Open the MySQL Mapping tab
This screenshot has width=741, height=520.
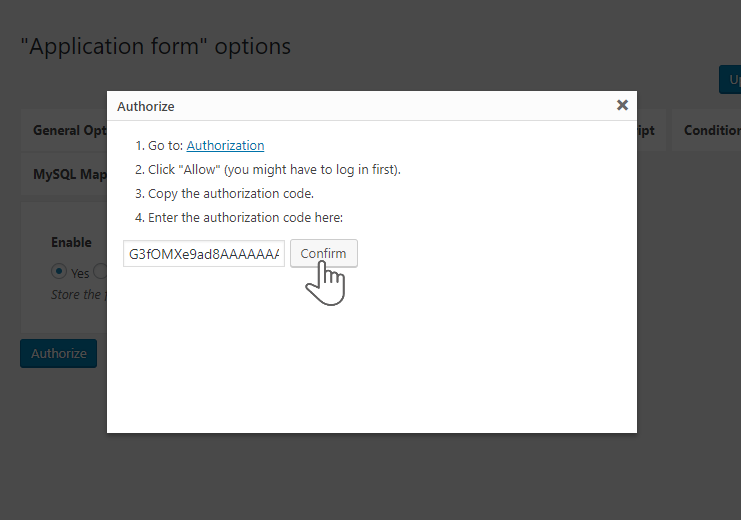pyautogui.click(x=64, y=174)
